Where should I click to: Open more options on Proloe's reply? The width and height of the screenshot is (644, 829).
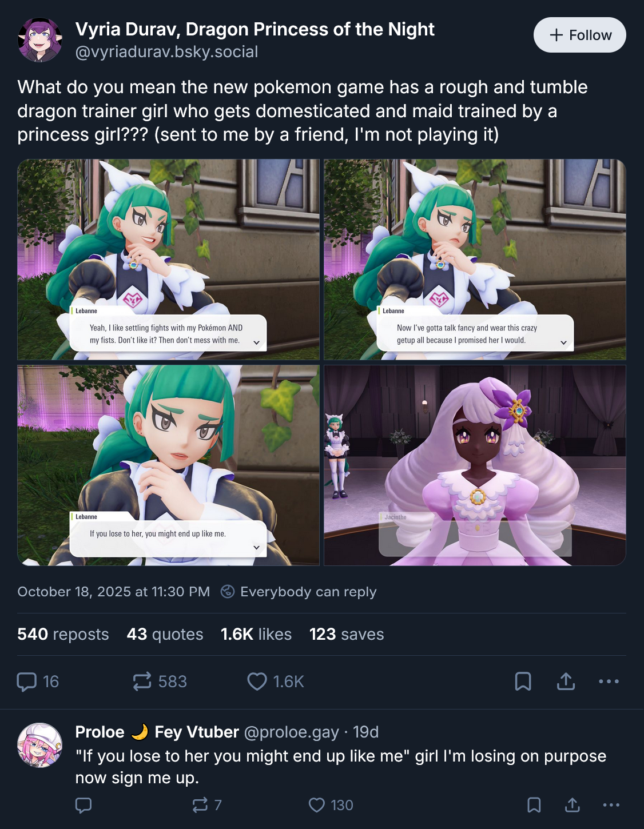(x=611, y=805)
